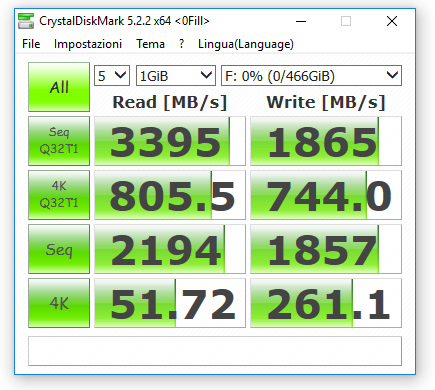
Task: Click the empty comment field at the bottom
Action: [x=215, y=351]
